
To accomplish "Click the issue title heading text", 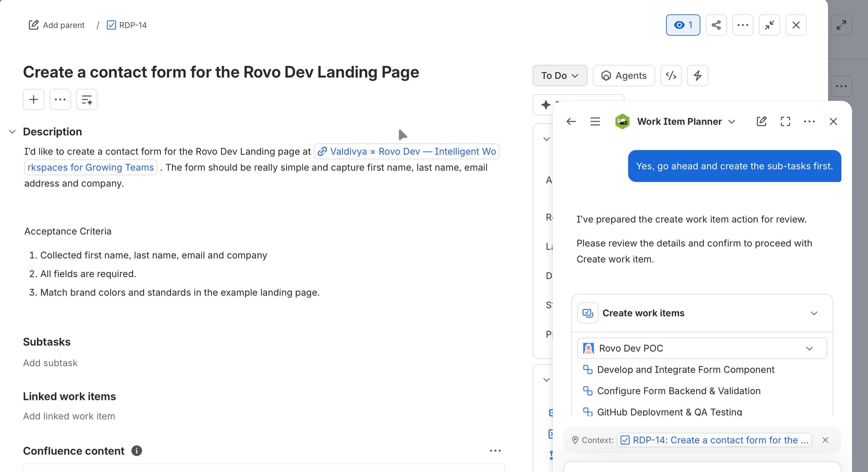I will click(221, 72).
